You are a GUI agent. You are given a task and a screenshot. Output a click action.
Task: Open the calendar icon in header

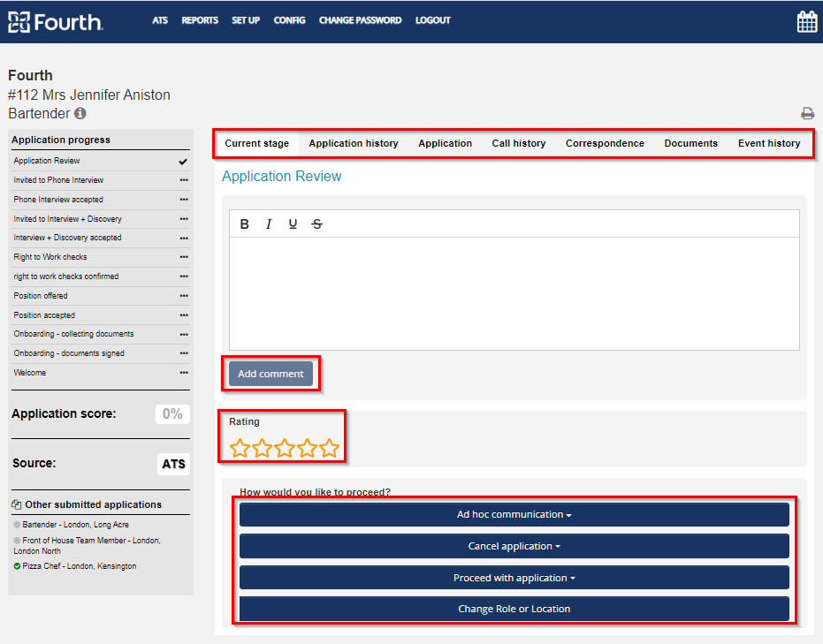[x=807, y=22]
